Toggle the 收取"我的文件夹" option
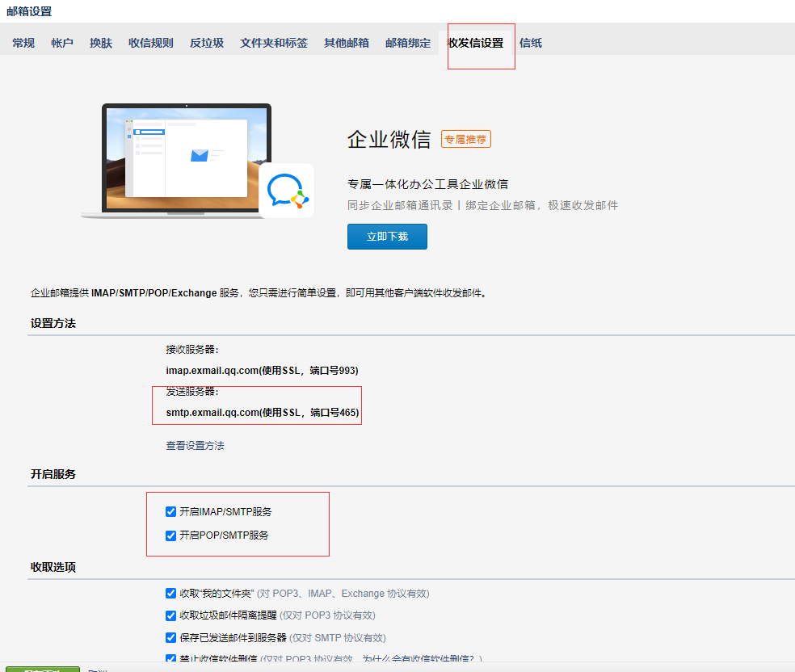The height and width of the screenshot is (672, 795). point(170,593)
